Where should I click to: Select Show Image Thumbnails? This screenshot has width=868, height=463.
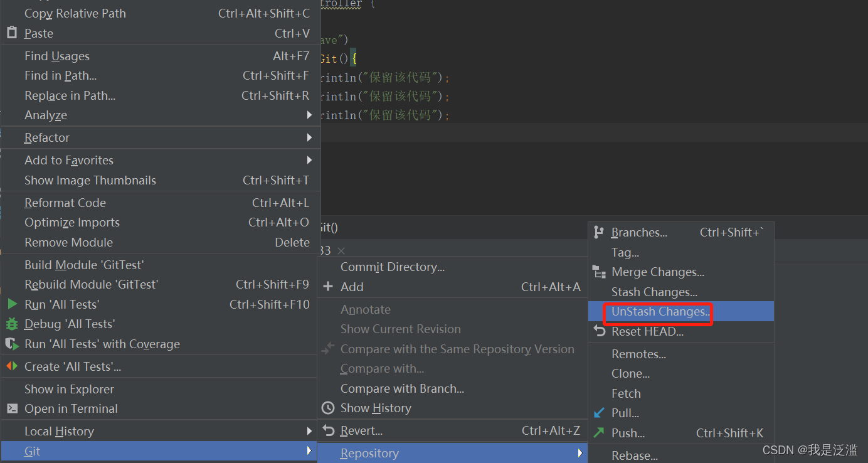tap(161, 180)
